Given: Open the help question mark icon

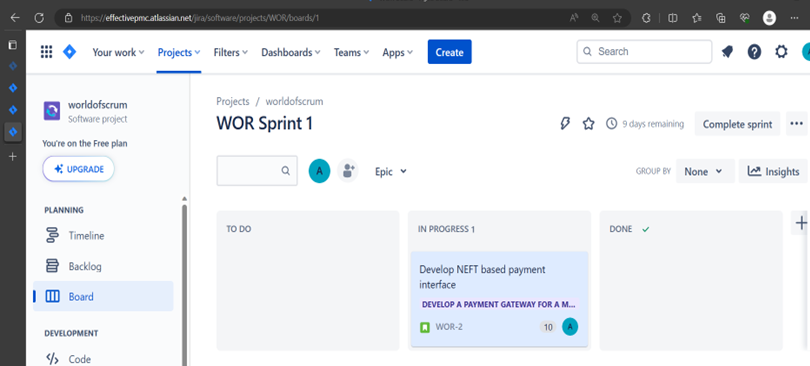Looking at the screenshot, I should click(x=754, y=52).
